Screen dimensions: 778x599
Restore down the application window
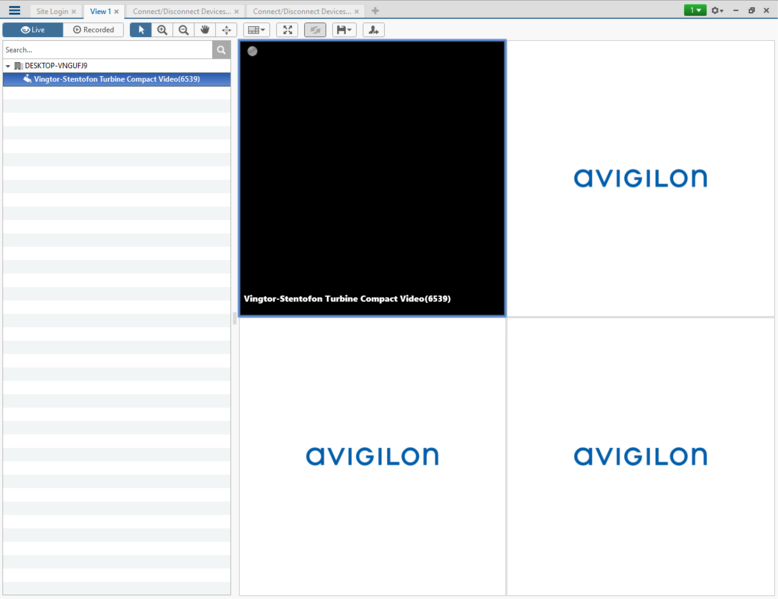751,10
